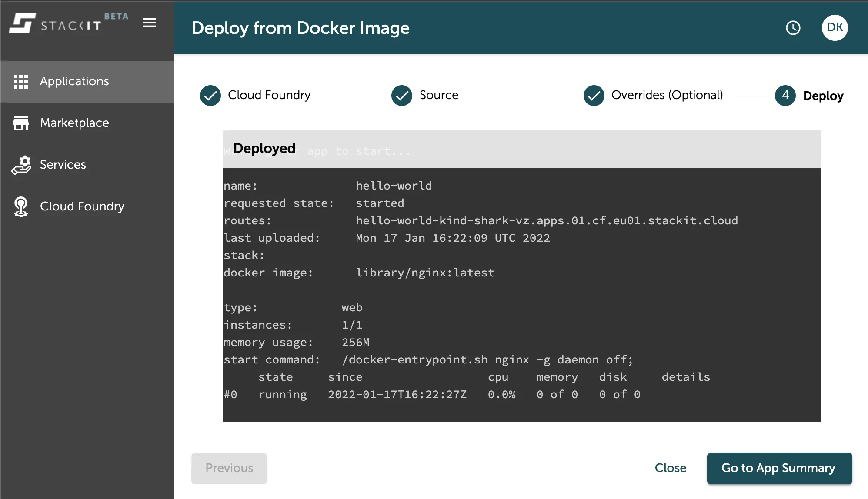Open the hamburger navigation menu
The width and height of the screenshot is (868, 499).
(x=150, y=23)
